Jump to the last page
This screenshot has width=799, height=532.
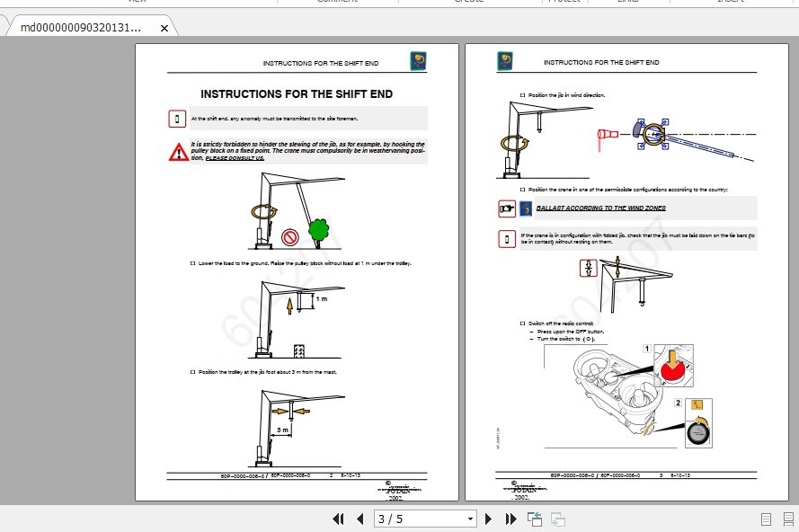pyautogui.click(x=510, y=519)
